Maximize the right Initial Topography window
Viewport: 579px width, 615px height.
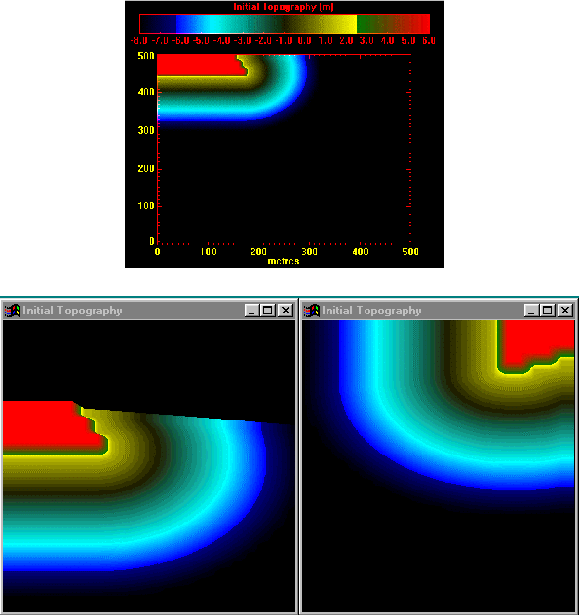click(x=547, y=311)
